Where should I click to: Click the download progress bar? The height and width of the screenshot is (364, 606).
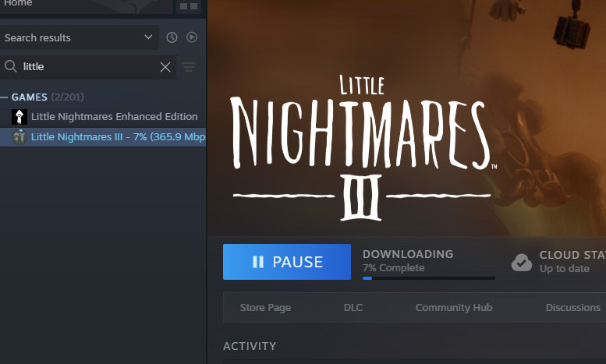pos(429,278)
